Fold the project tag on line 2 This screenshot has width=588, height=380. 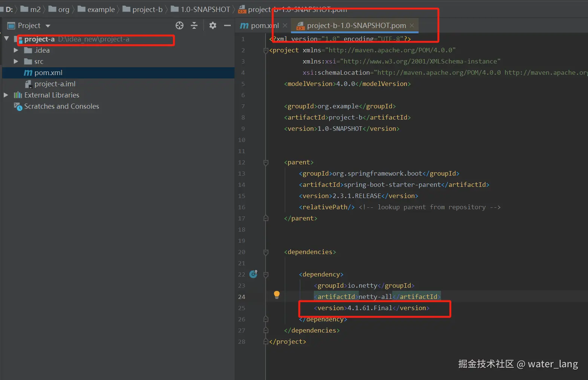[266, 50]
